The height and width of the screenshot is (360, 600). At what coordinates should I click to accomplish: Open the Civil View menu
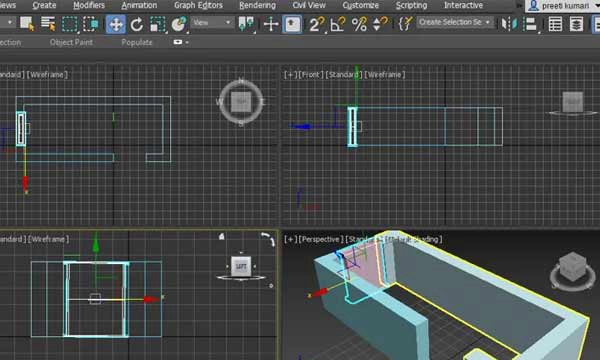[309, 5]
